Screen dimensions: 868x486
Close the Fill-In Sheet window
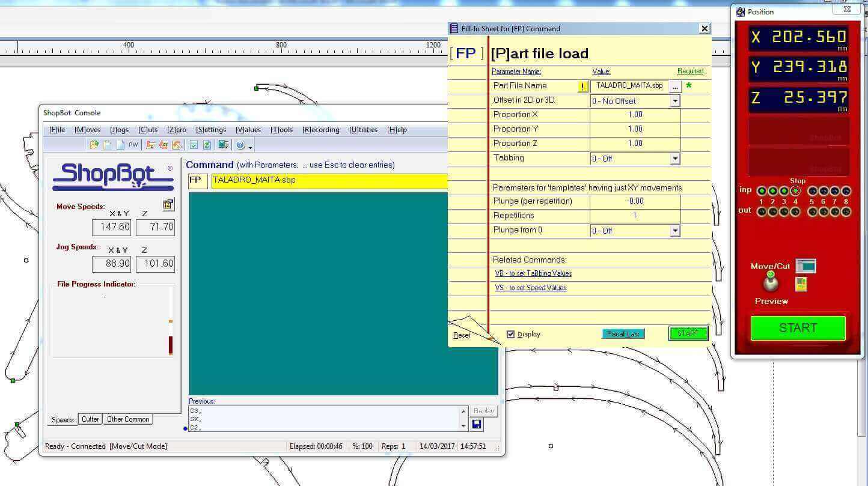(x=704, y=28)
